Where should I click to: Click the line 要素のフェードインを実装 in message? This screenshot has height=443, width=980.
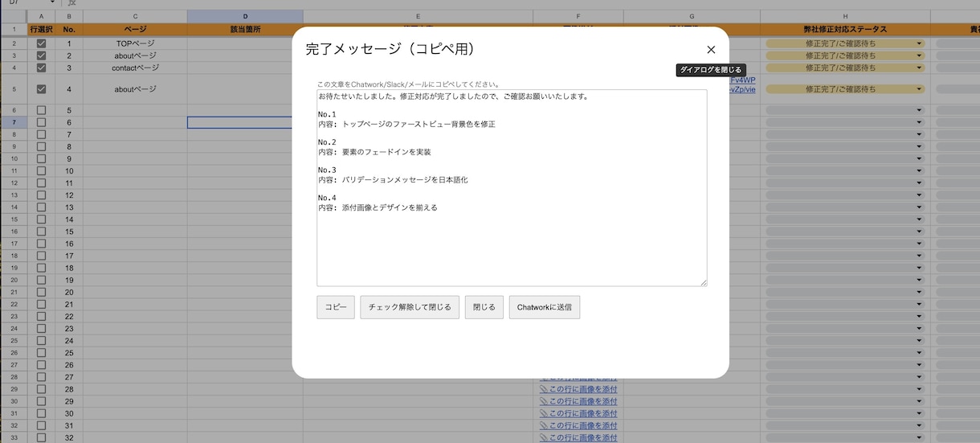click(x=387, y=152)
